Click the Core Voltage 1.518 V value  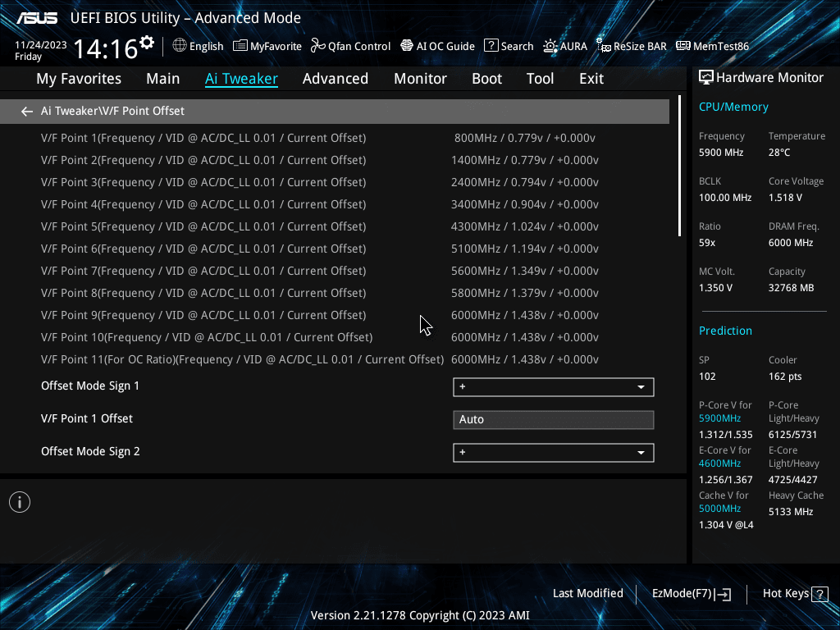[785, 198]
